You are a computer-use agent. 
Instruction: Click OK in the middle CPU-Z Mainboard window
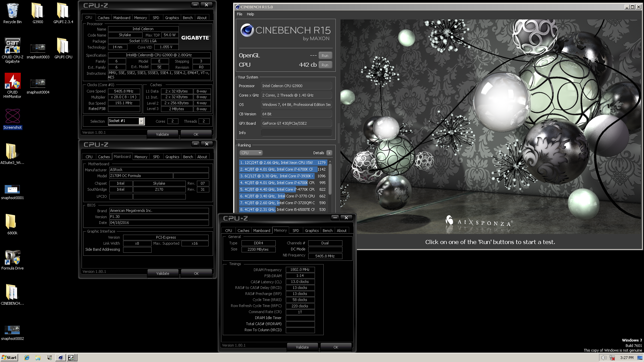pos(196,274)
